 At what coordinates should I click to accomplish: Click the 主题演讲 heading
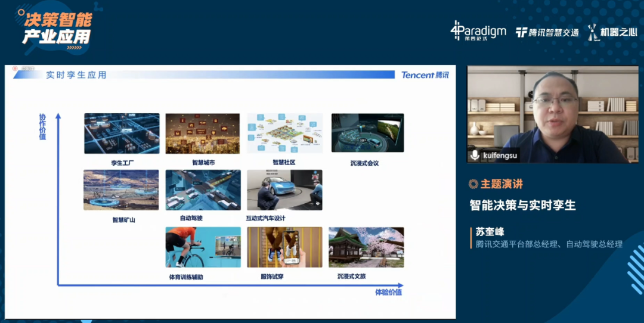tap(501, 184)
